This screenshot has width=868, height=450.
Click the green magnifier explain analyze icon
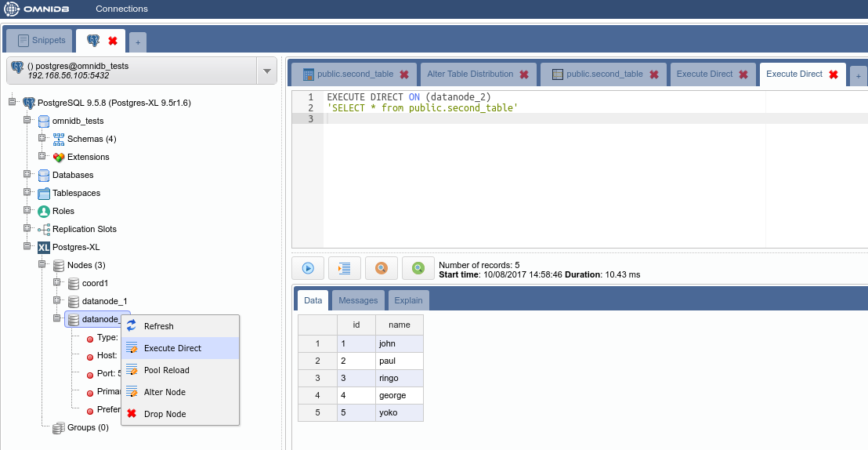coord(418,268)
